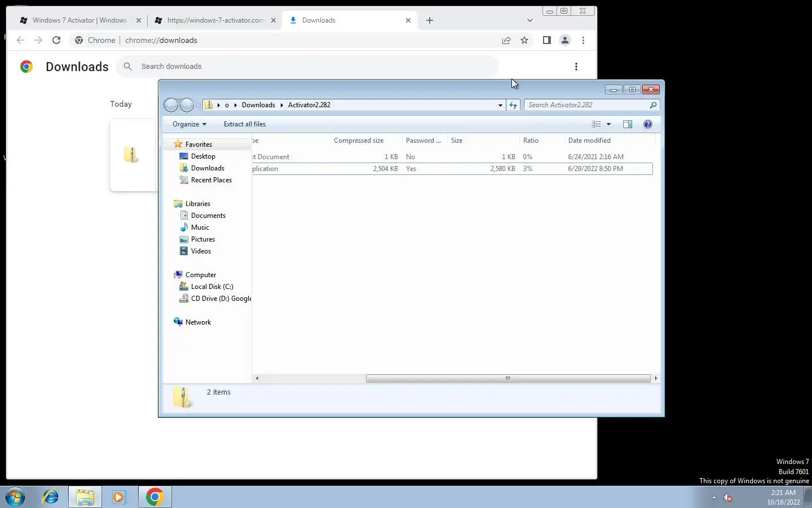This screenshot has width=812, height=508.
Task: Sort by Date modified column
Action: [609, 141]
